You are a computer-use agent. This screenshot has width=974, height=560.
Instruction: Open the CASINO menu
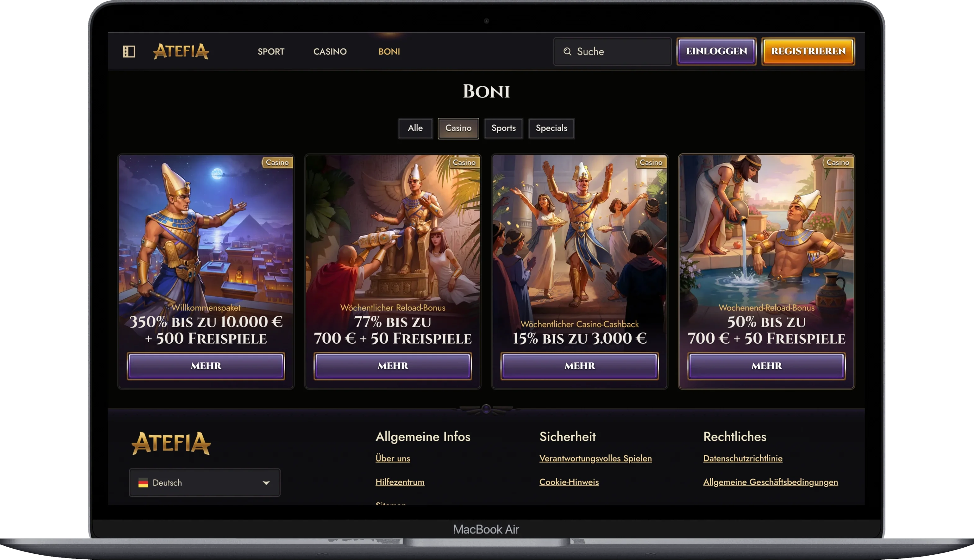tap(330, 52)
